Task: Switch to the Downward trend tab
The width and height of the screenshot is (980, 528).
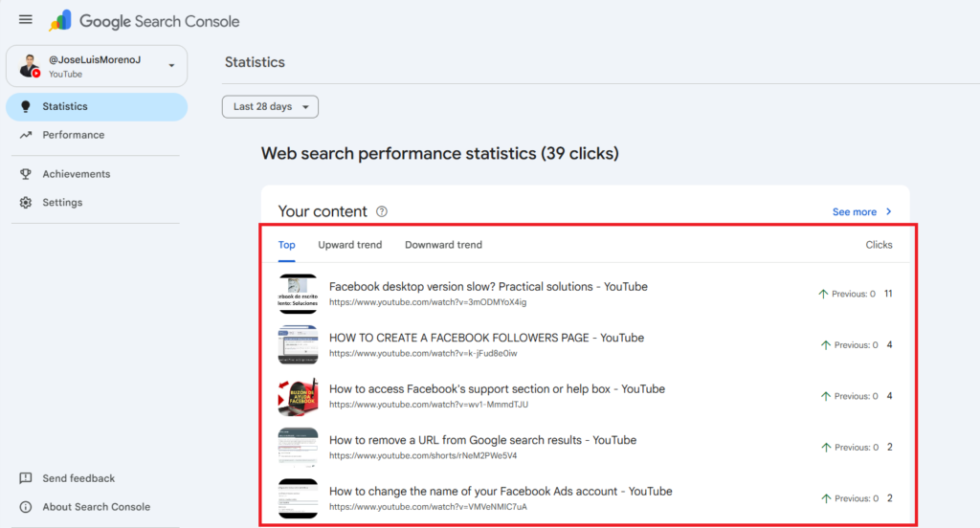Action: (x=444, y=245)
